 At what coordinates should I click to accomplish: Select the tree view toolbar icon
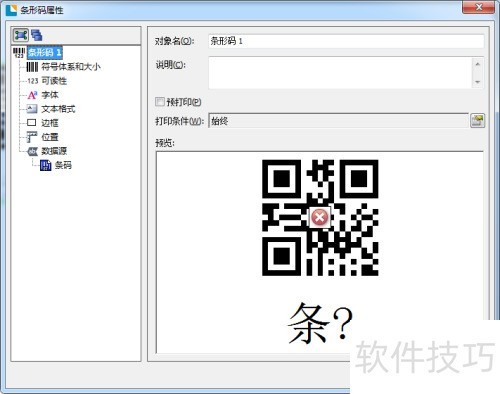[21, 35]
